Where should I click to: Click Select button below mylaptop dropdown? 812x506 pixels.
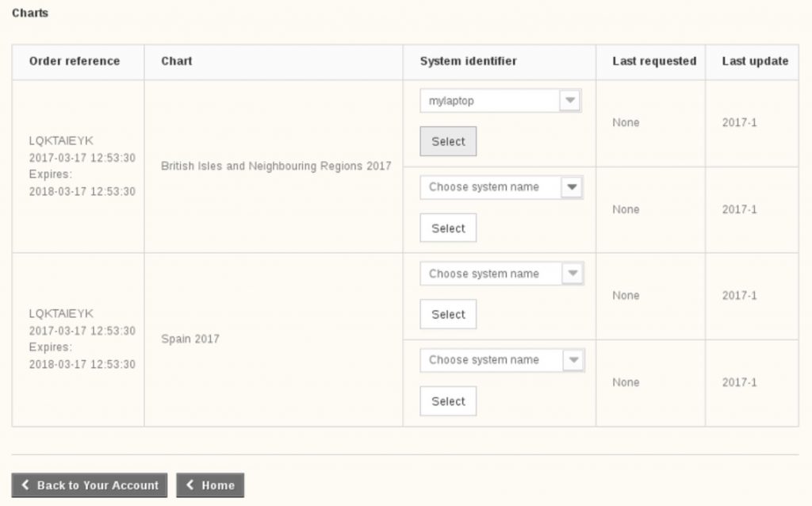(x=448, y=141)
